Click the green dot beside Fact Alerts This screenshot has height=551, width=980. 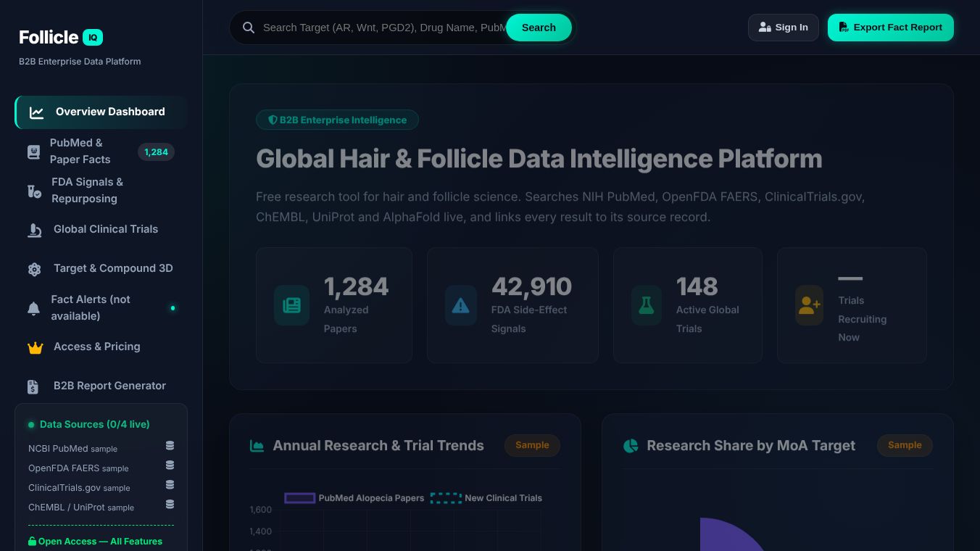click(173, 308)
